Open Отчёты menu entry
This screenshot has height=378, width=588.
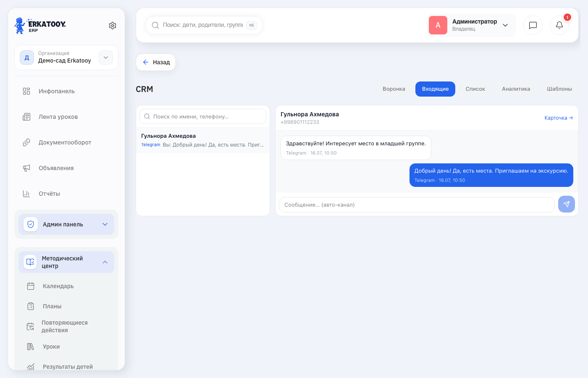66,194
